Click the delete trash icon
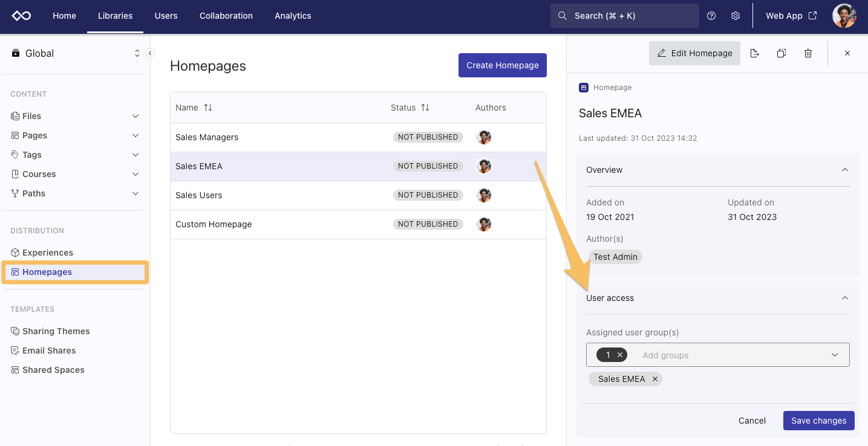This screenshot has width=868, height=446. pos(808,53)
